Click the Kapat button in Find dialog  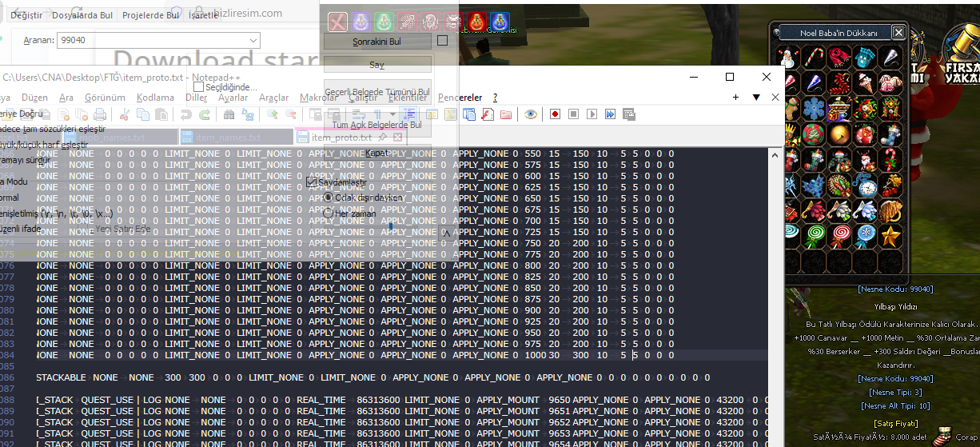(x=377, y=153)
